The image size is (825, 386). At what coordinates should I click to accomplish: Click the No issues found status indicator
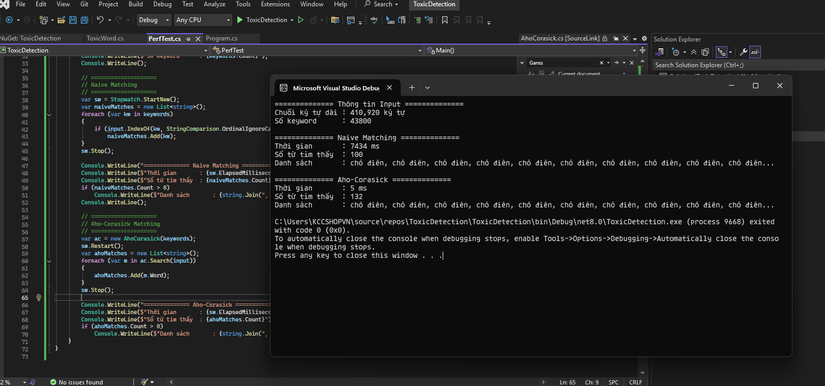(77, 382)
